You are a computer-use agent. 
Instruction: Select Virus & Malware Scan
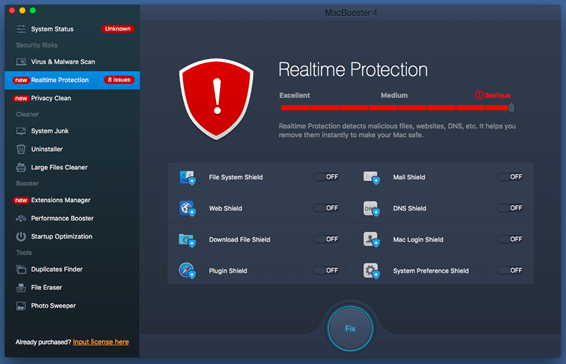72,62
